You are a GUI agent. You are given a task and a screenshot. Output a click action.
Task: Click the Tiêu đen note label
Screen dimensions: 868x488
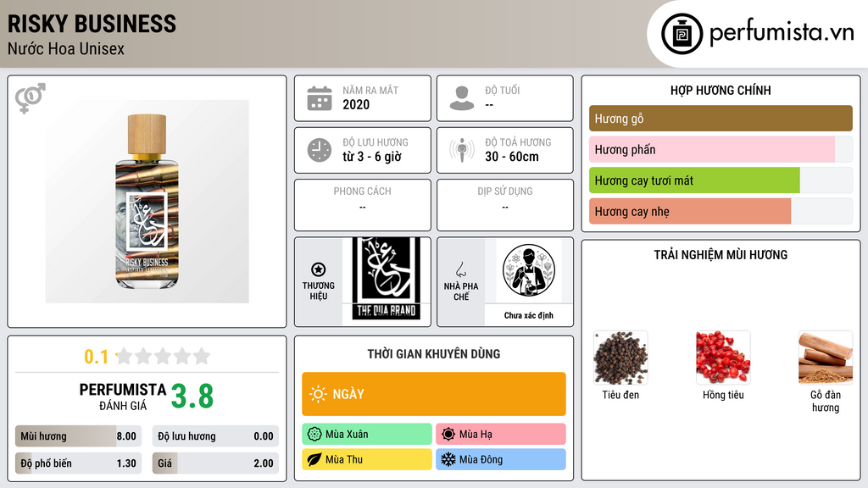pos(620,395)
